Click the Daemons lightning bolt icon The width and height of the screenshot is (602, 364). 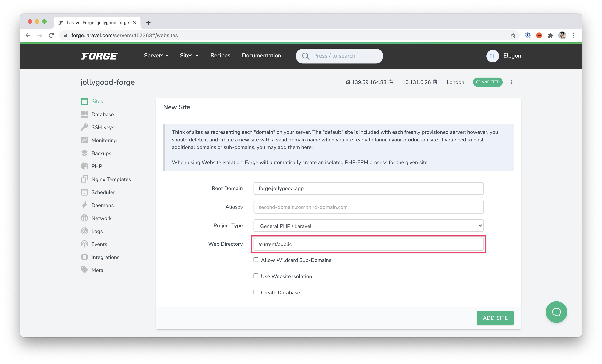tap(84, 205)
